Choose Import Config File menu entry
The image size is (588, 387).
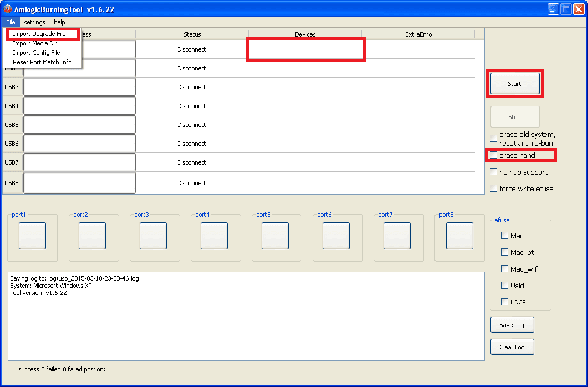[x=37, y=53]
